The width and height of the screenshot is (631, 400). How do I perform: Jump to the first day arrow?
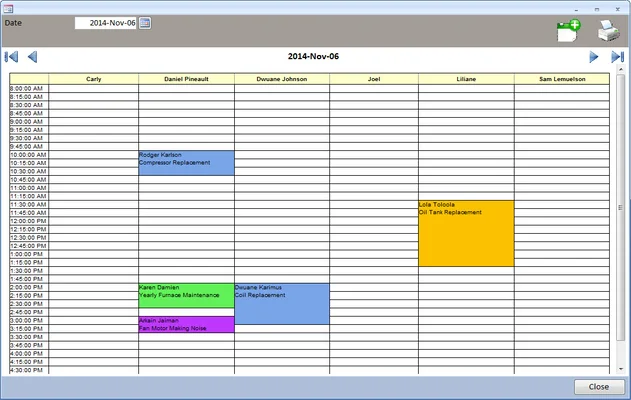pyautogui.click(x=12, y=57)
